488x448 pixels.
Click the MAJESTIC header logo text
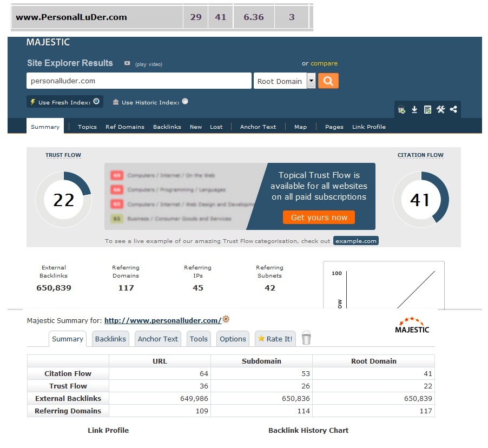[48, 42]
